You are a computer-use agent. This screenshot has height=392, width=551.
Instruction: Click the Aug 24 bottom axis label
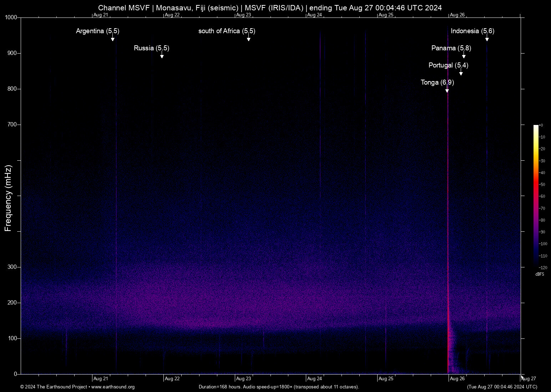(314, 379)
